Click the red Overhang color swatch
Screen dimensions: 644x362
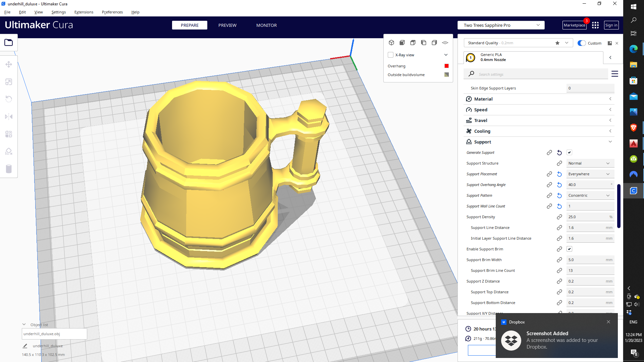point(446,66)
